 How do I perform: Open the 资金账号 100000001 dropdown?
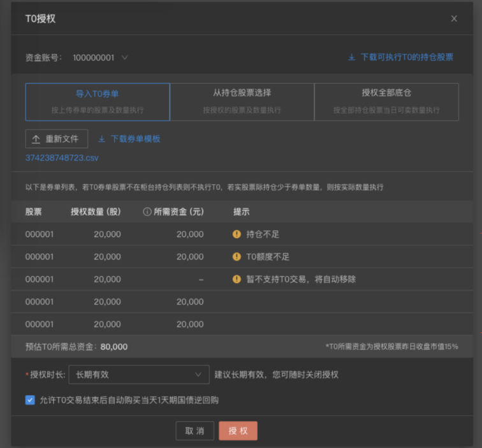[100, 58]
